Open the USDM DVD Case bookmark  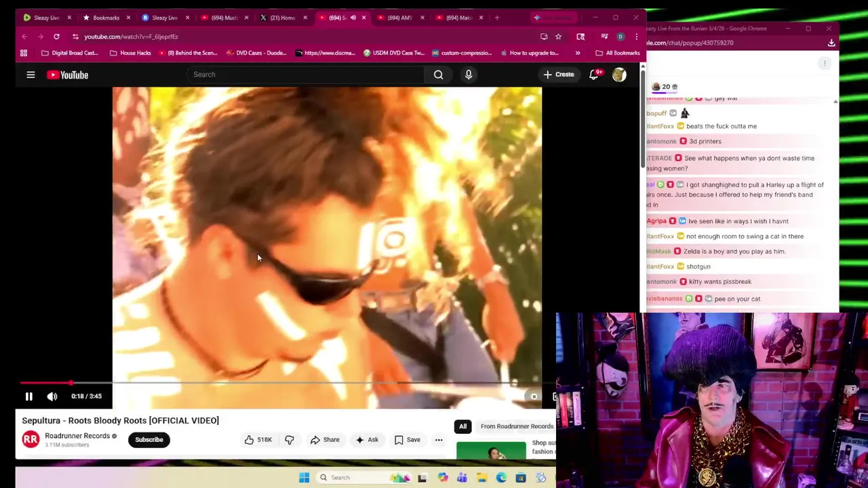click(393, 53)
